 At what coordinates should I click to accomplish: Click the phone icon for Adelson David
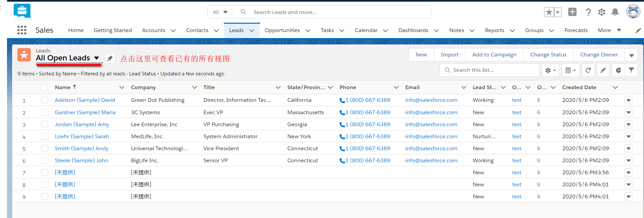[342, 100]
